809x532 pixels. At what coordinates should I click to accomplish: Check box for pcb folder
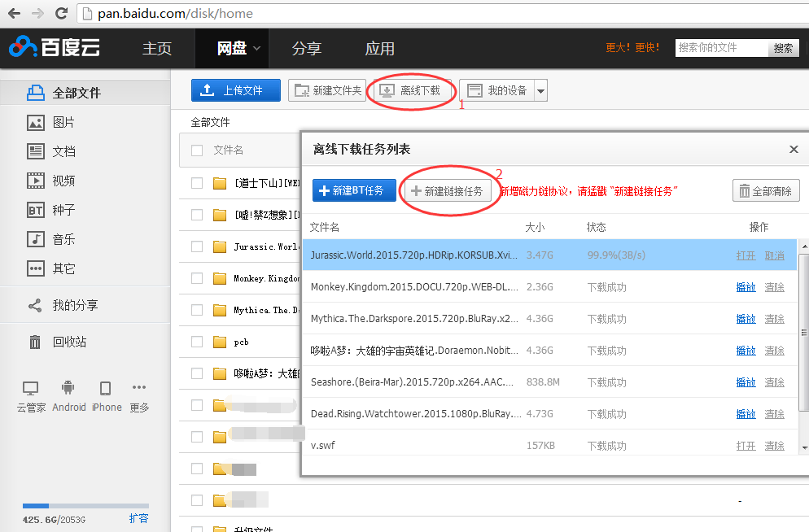click(x=197, y=342)
